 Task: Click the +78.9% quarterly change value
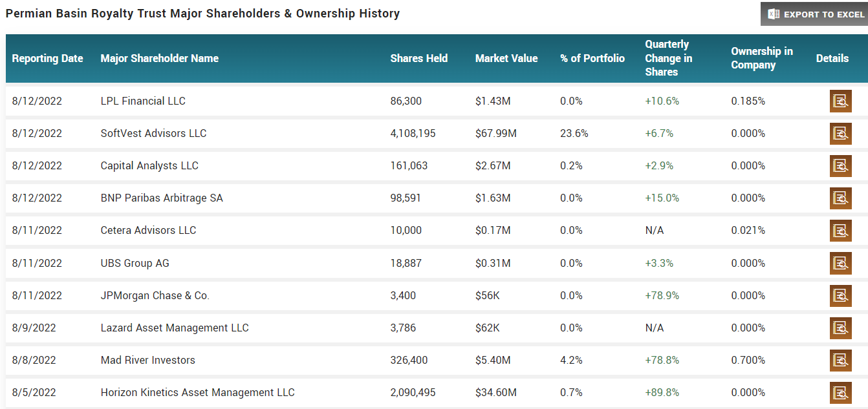coord(662,295)
